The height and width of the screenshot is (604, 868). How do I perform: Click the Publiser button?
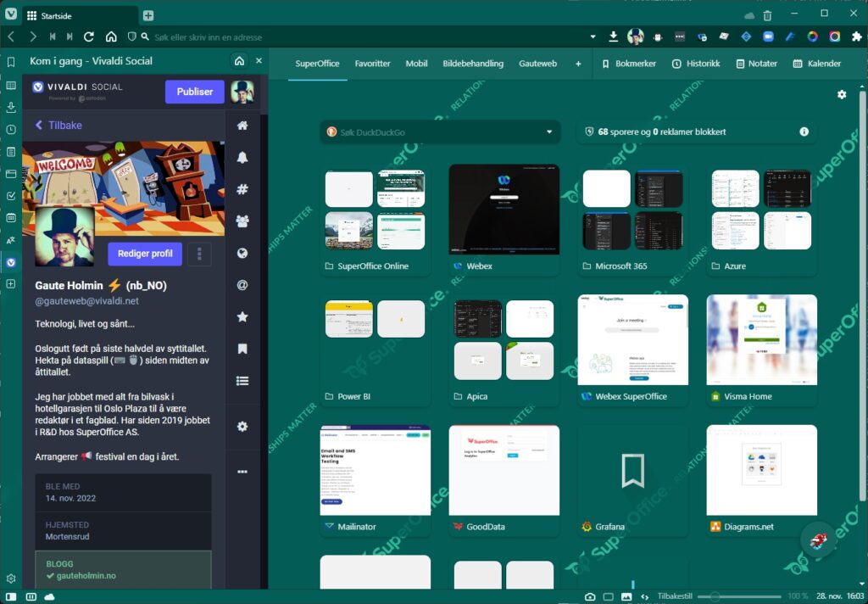click(x=195, y=92)
